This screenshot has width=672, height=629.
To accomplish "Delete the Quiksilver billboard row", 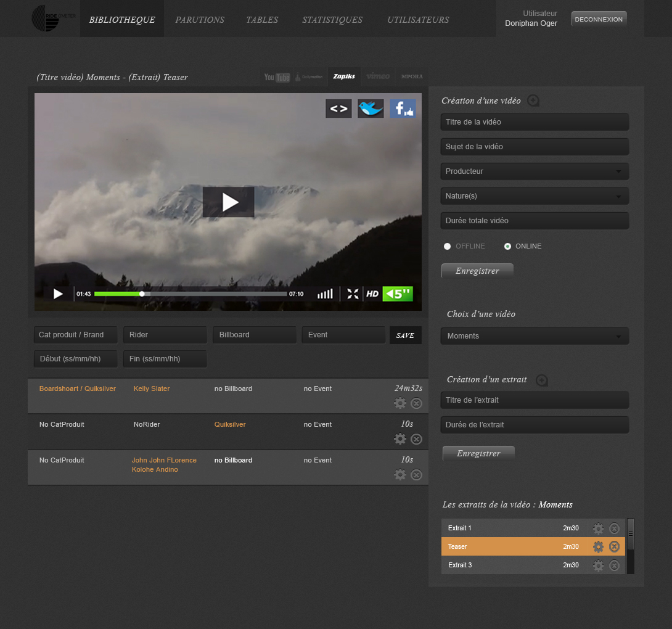I will 416,439.
